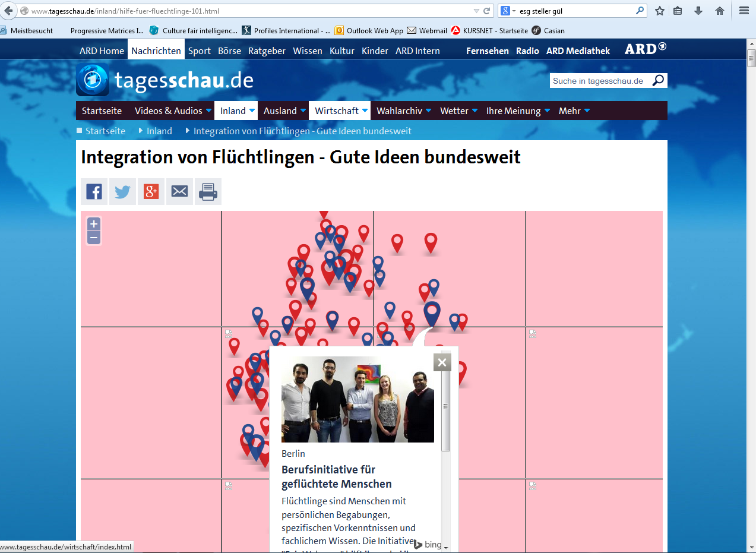Click the tagesschau.de search magnifier icon
756x553 pixels.
point(658,81)
